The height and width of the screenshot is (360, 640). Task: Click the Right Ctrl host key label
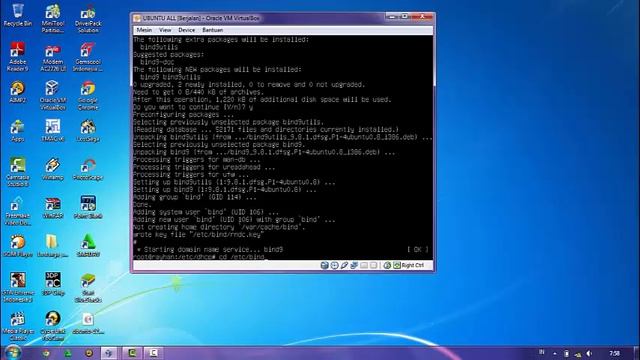click(x=413, y=265)
